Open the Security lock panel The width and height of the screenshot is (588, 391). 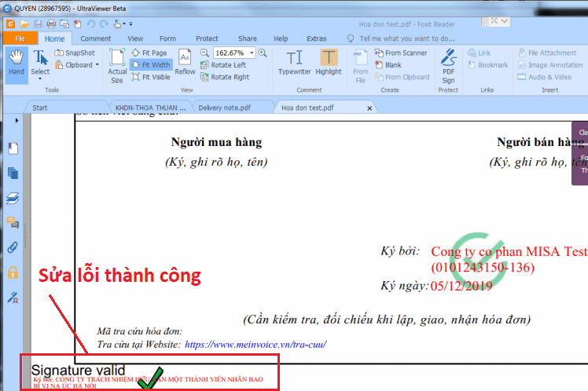click(x=13, y=272)
